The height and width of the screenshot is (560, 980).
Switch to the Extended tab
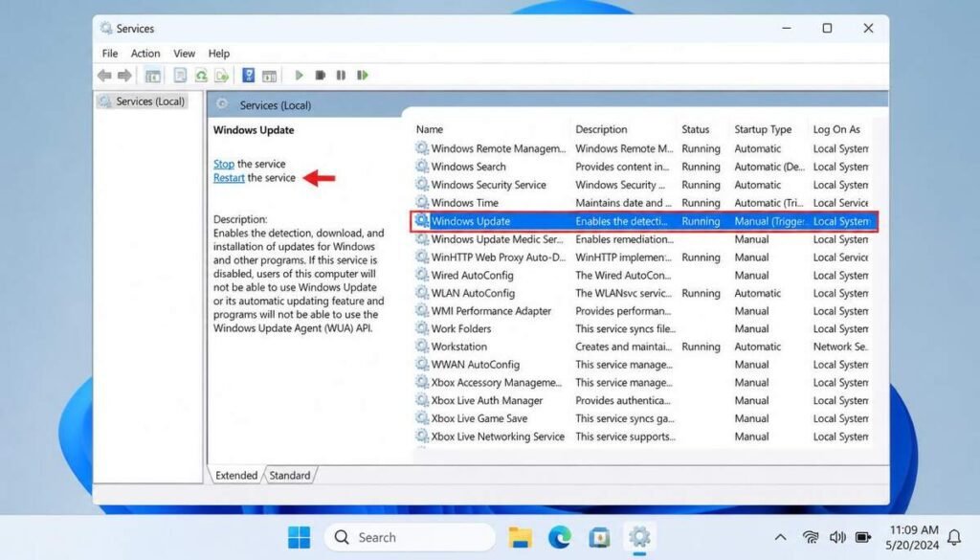[x=236, y=476]
